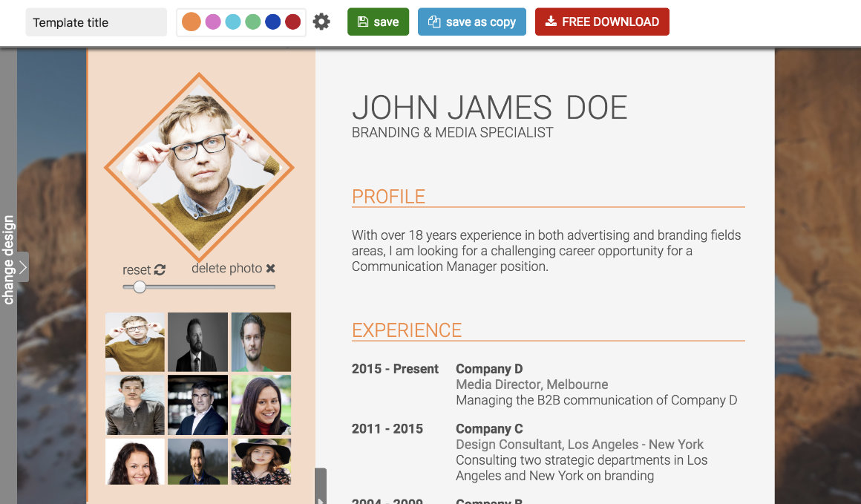The width and height of the screenshot is (861, 504).
Task: Select the bearded man in suit thumbnail
Action: [x=197, y=342]
